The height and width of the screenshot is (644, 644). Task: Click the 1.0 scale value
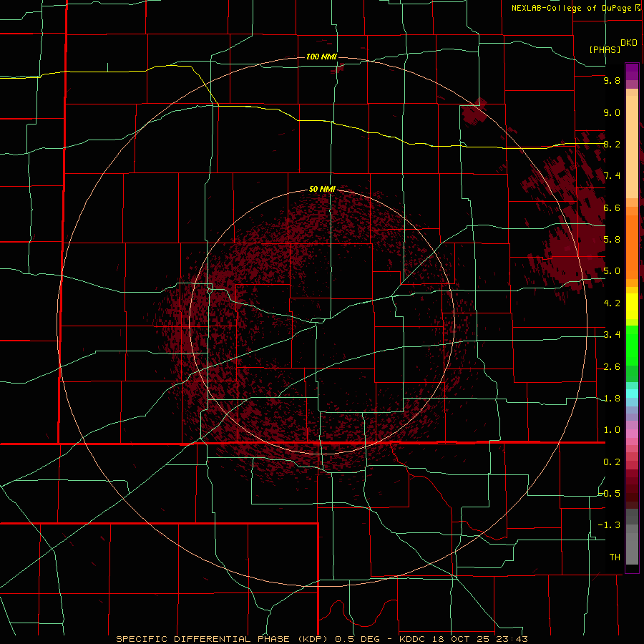coord(612,430)
